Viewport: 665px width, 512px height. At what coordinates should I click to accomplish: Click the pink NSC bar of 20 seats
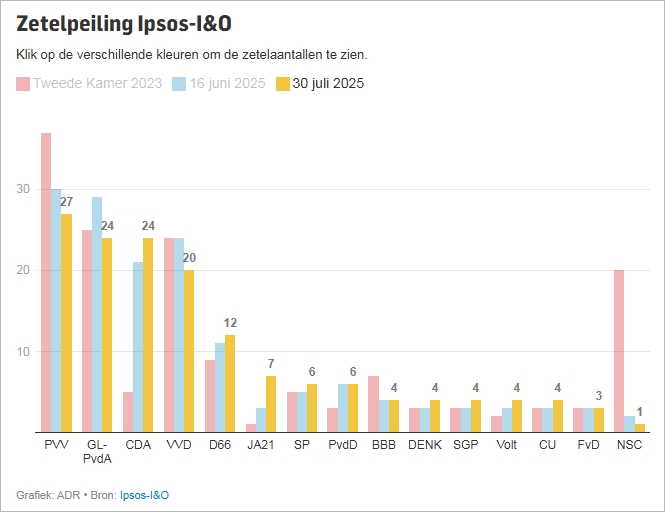(619, 351)
